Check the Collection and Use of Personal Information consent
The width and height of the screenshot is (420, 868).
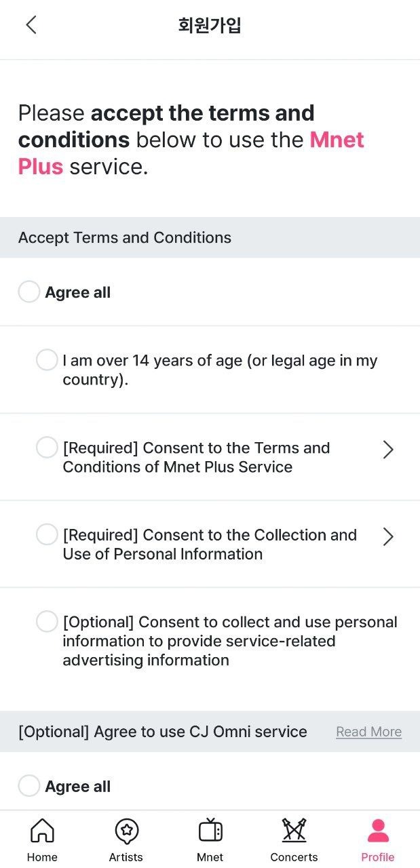pos(47,534)
